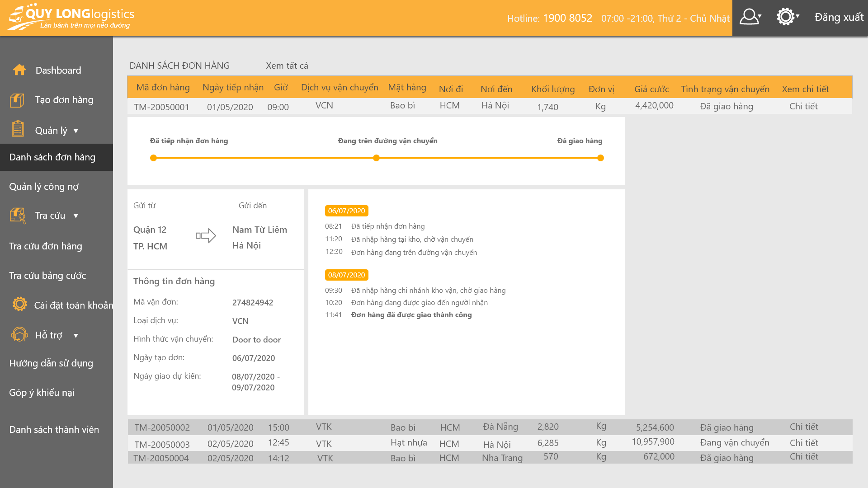Click order code TM-20050003
Image resolution: width=868 pixels, height=488 pixels.
click(x=162, y=445)
